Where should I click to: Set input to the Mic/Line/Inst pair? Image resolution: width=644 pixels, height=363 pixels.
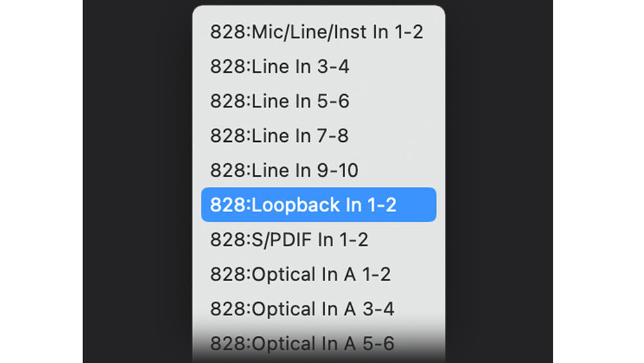pyautogui.click(x=316, y=32)
